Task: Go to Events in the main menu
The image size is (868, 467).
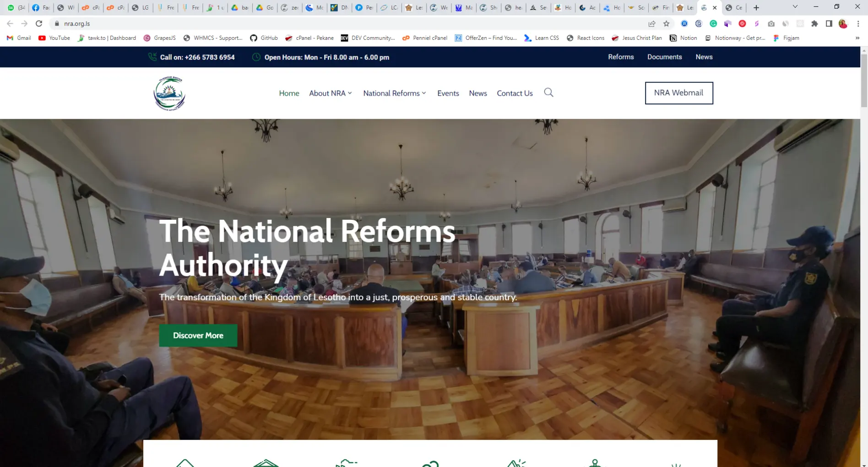Action: click(448, 93)
